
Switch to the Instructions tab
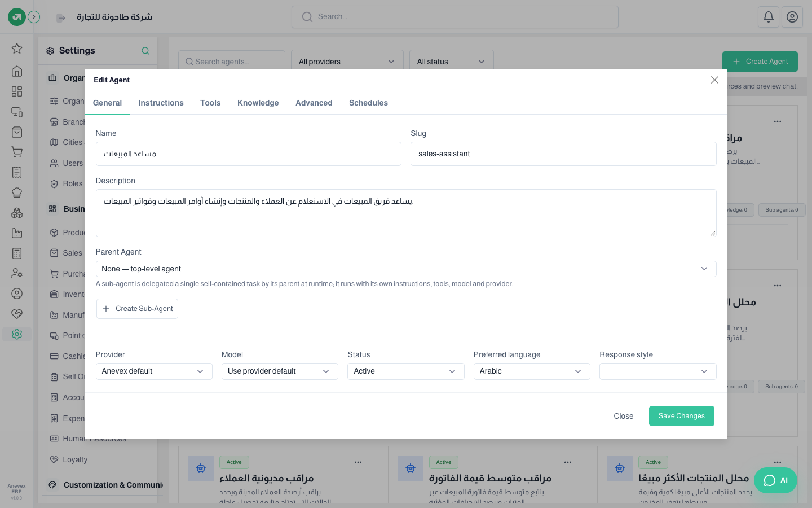point(161,103)
